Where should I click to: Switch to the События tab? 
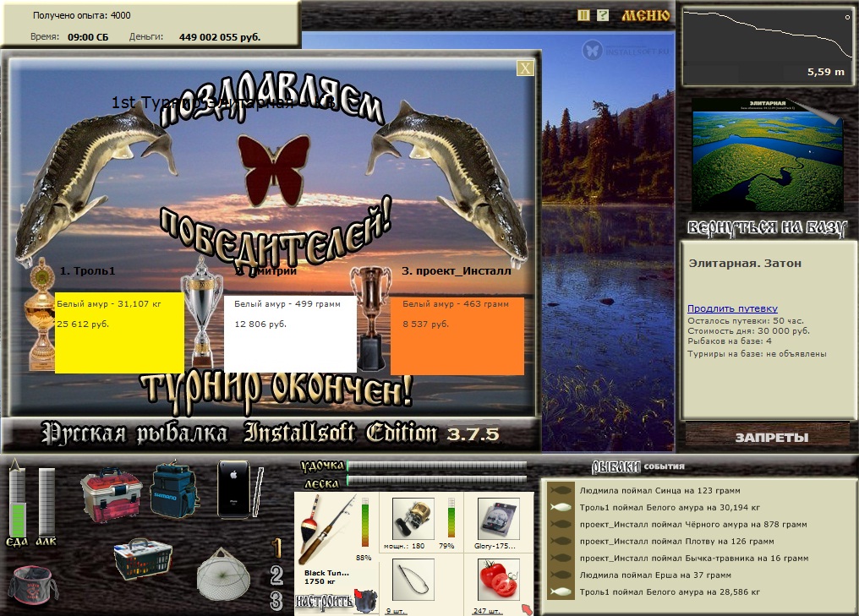point(664,466)
